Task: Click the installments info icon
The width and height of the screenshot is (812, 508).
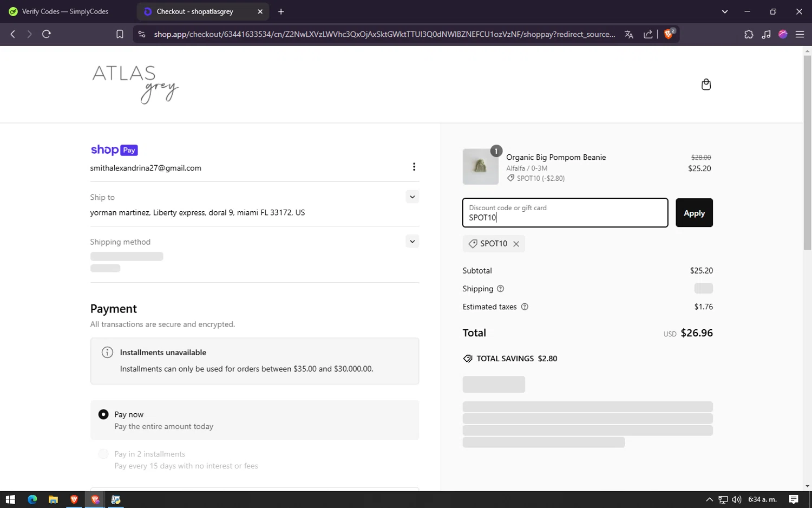Action: click(x=107, y=353)
